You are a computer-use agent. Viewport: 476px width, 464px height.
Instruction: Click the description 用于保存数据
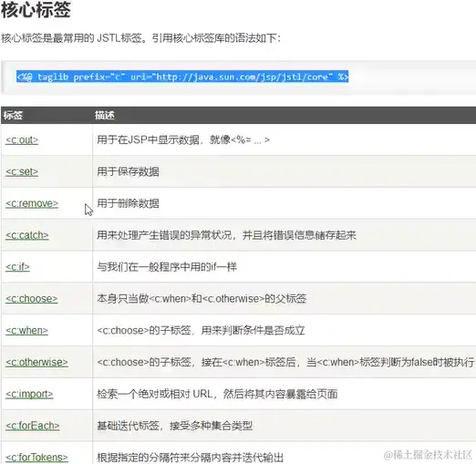point(128,171)
